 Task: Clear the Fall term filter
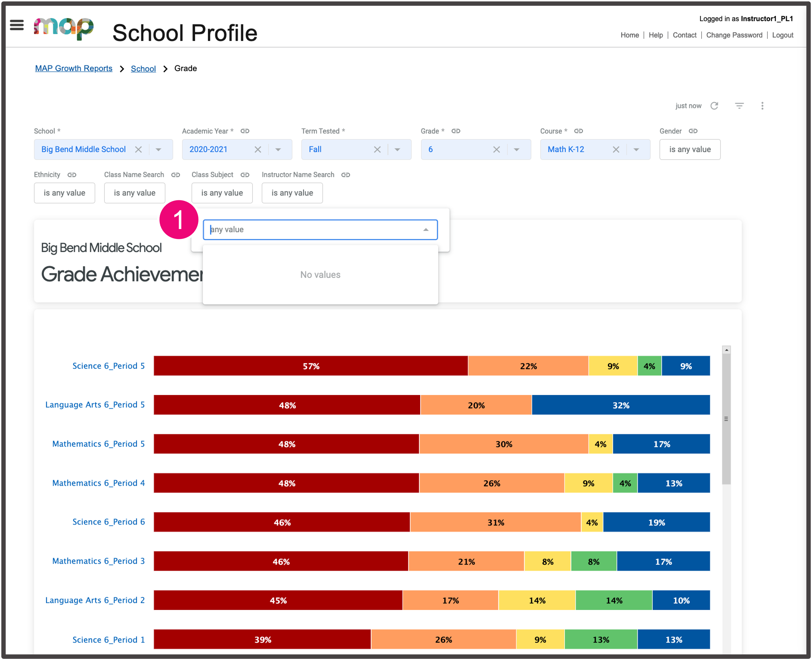(377, 149)
